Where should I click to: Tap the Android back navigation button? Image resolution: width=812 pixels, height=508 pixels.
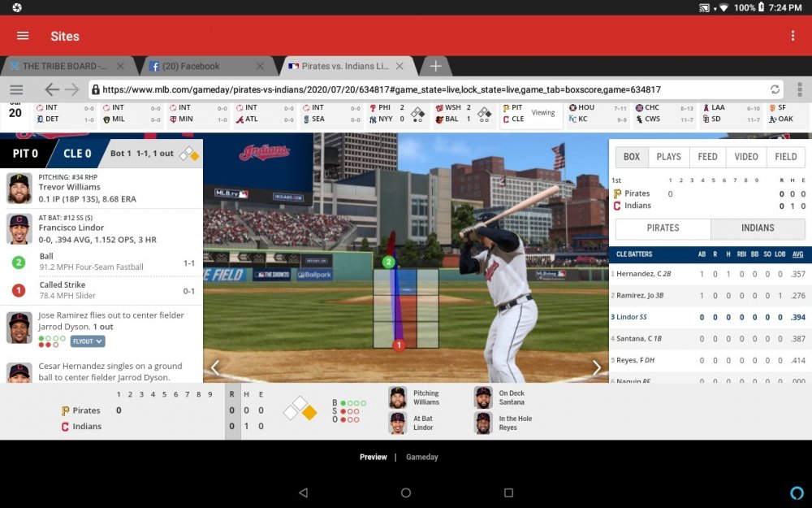[304, 493]
